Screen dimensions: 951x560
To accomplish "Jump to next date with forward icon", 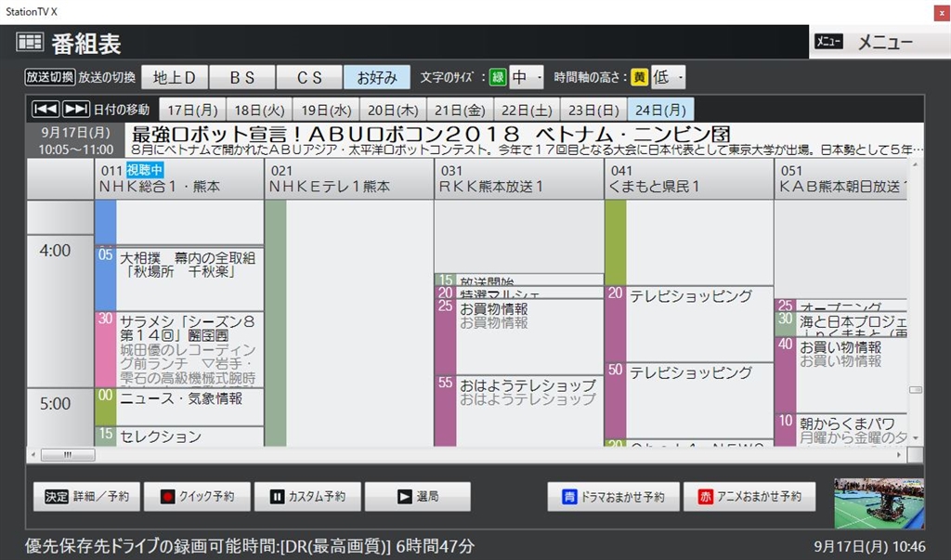I will tap(76, 109).
